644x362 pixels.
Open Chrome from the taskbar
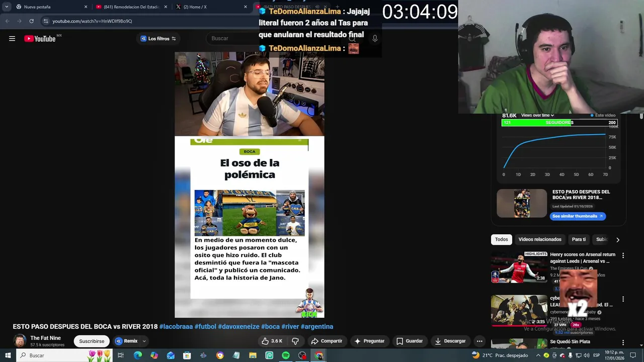pyautogui.click(x=319, y=355)
